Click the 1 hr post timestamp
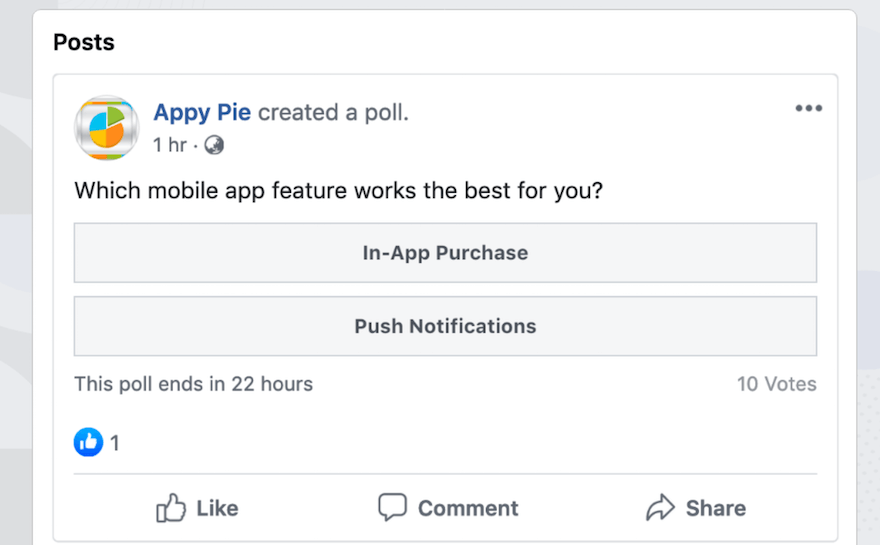 tap(169, 145)
